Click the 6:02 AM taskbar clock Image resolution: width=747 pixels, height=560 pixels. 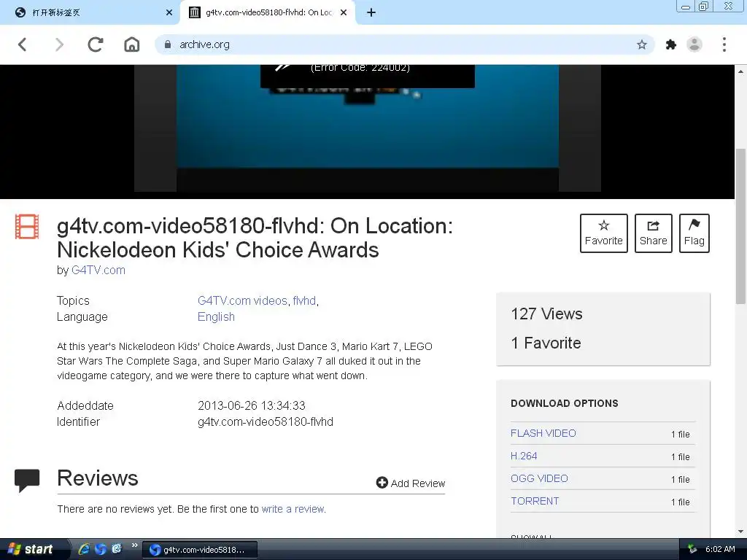(720, 549)
